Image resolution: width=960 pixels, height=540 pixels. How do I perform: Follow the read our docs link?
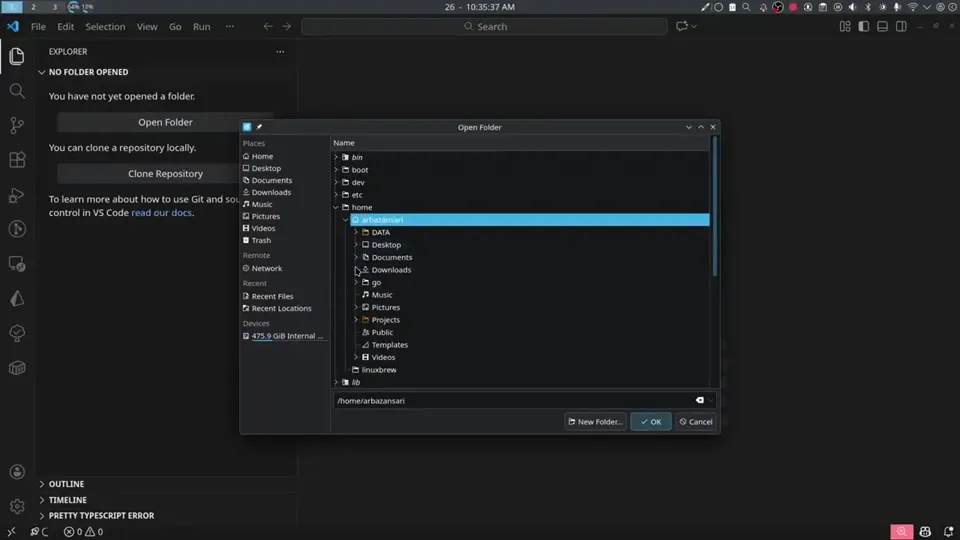162,212
